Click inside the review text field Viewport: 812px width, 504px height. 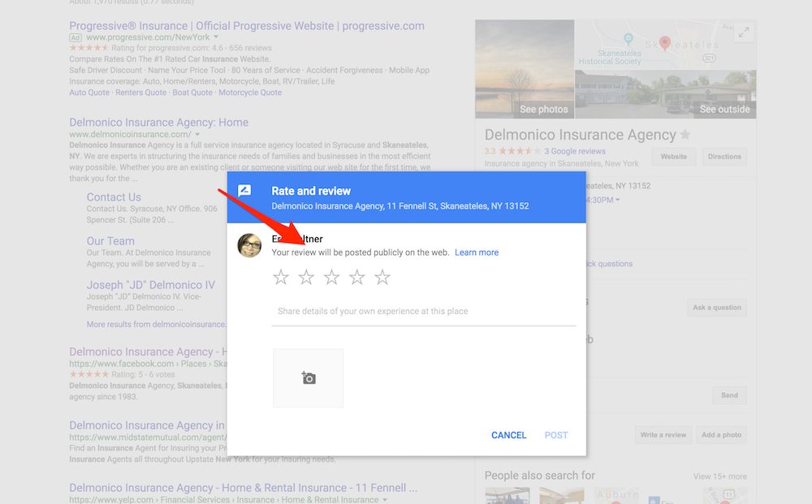point(424,312)
